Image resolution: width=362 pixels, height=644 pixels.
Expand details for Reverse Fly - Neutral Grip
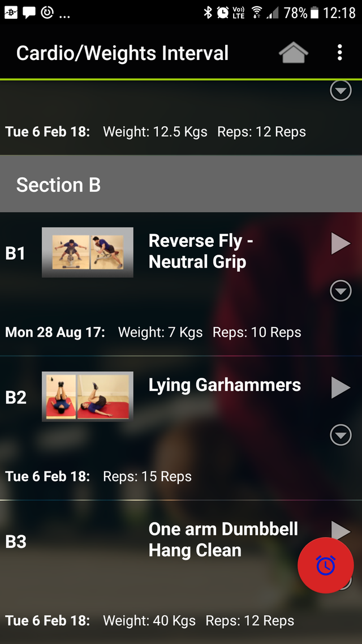[341, 291]
